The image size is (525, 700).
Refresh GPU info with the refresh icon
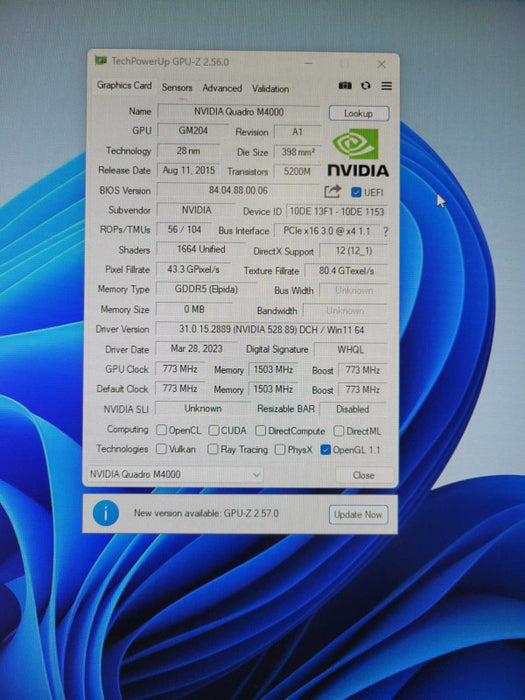[366, 85]
